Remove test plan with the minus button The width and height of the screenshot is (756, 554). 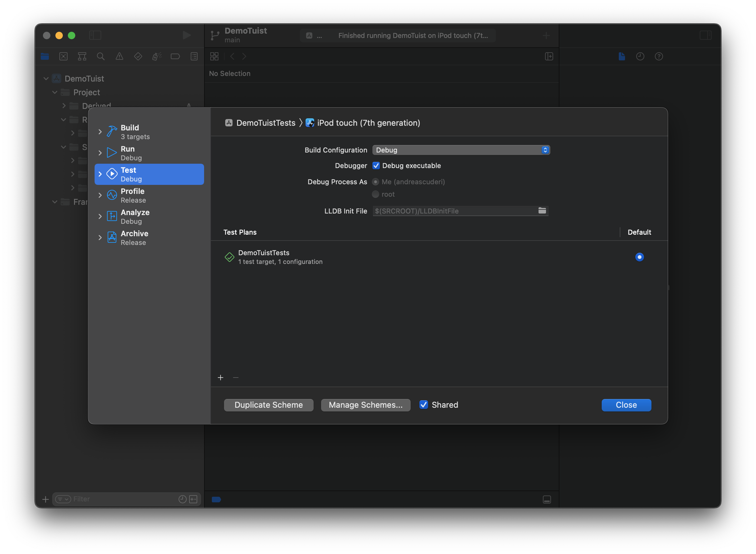point(236,378)
